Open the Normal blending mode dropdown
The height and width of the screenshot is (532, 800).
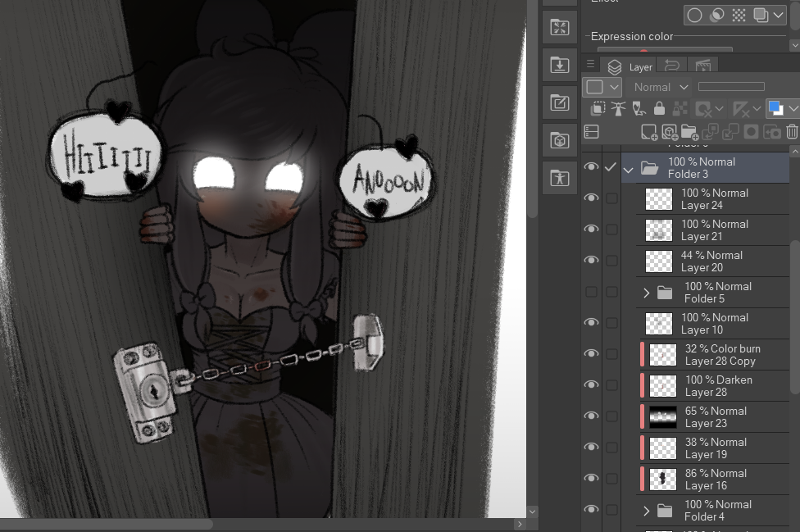(661, 87)
